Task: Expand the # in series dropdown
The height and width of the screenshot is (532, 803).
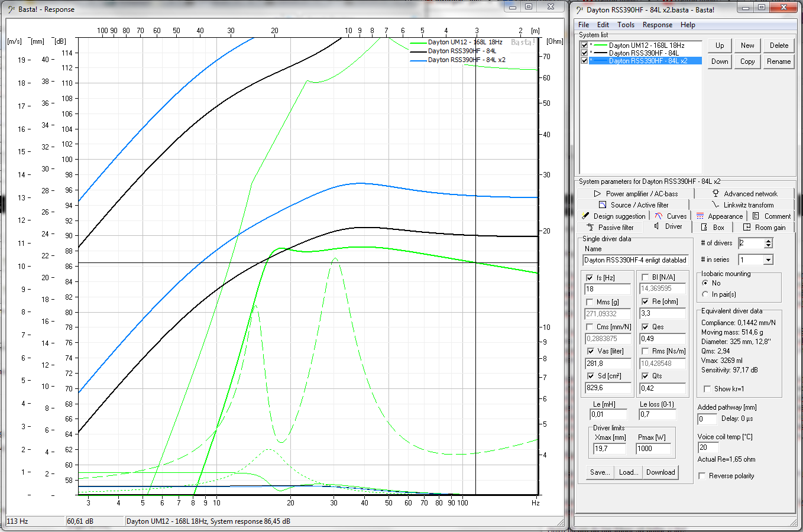Action: pos(768,260)
